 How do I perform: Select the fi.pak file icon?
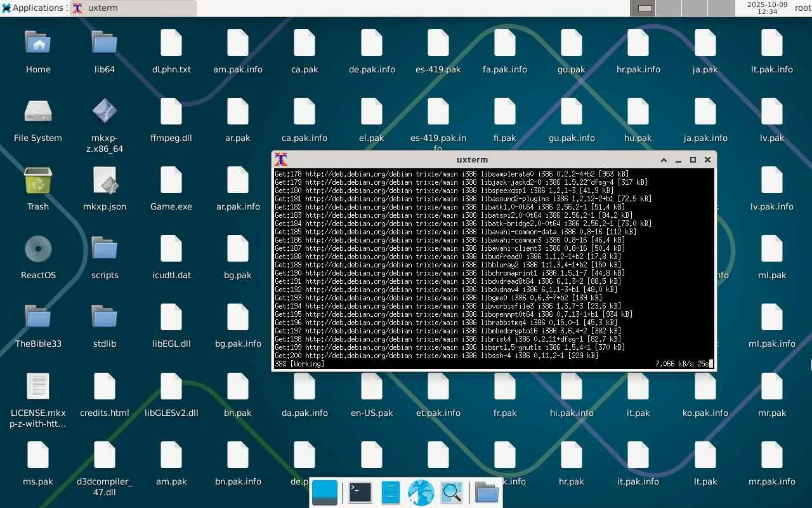505,112
